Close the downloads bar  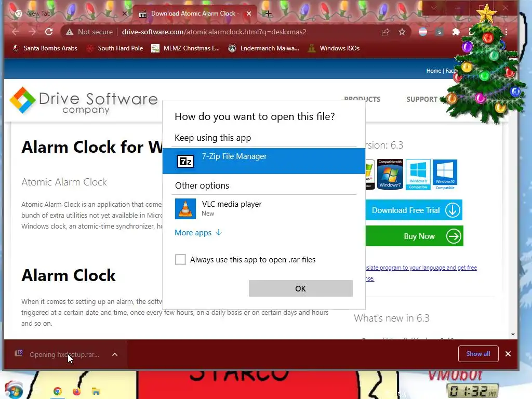click(x=508, y=354)
